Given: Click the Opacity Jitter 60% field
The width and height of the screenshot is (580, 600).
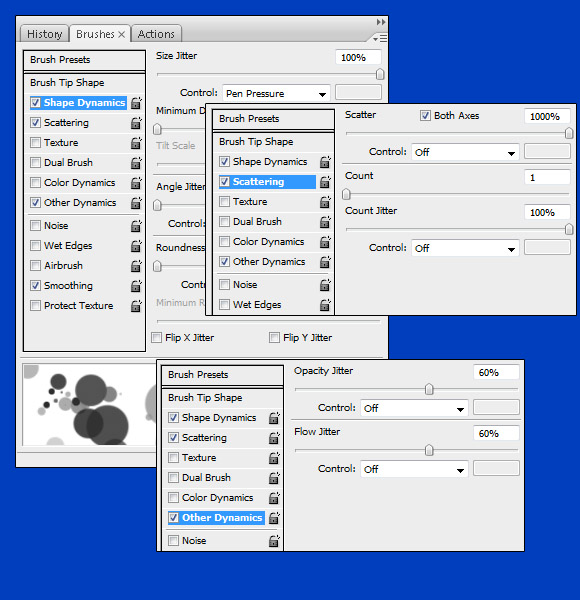Looking at the screenshot, I should pos(496,372).
